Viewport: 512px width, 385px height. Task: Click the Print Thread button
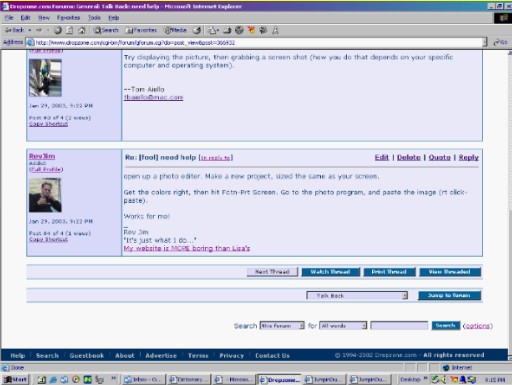[x=389, y=272]
